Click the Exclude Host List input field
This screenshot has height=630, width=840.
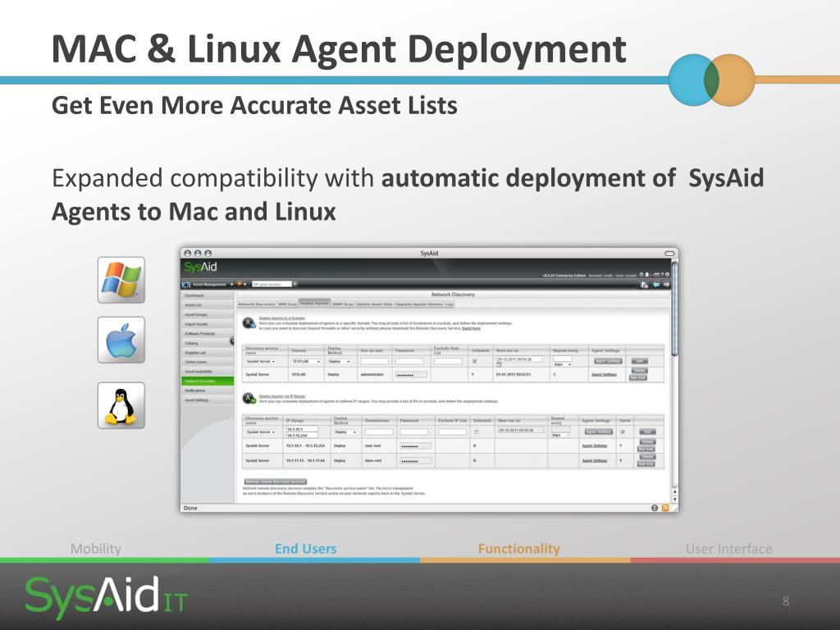[x=448, y=362]
